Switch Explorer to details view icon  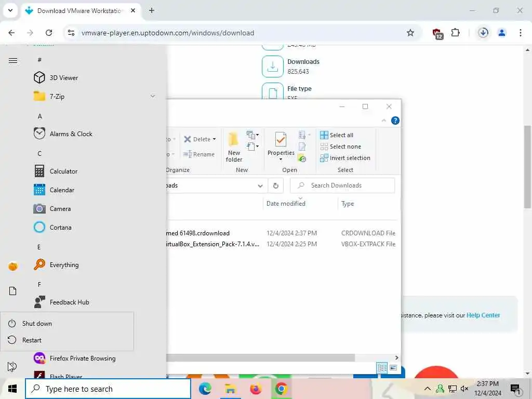382,368
